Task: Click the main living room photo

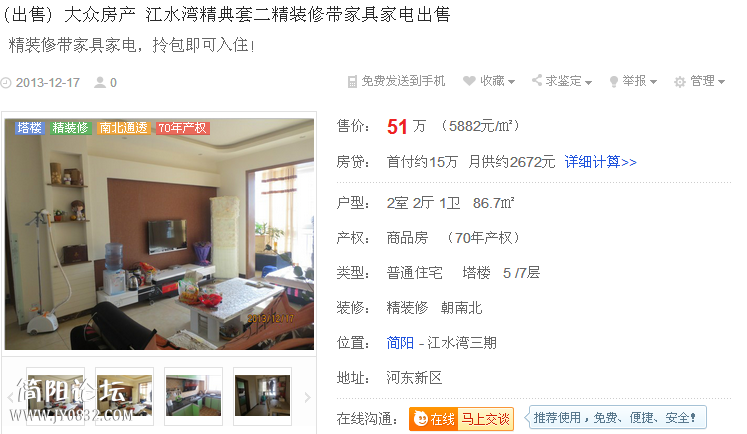Action: point(159,234)
